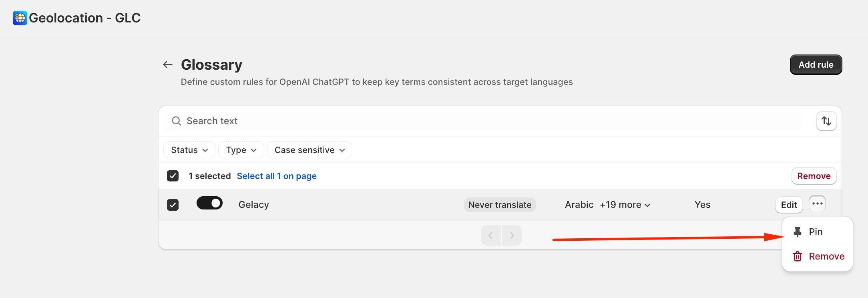Go to previous page with left chevron
Image resolution: width=868 pixels, height=298 pixels.
[491, 236]
